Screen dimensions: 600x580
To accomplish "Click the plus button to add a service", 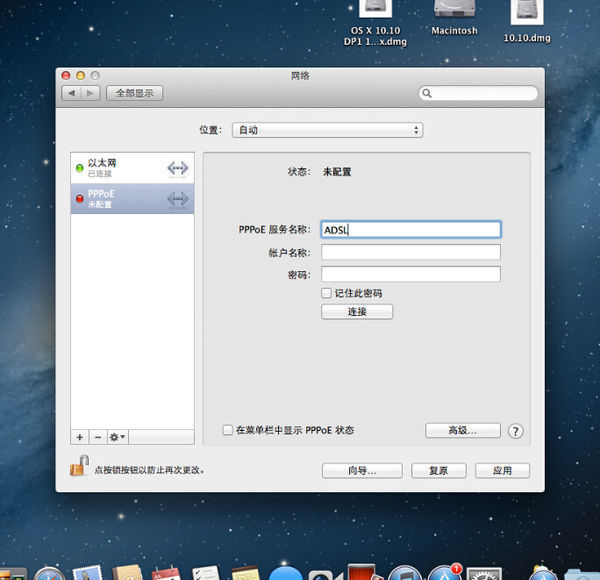I will tap(80, 437).
